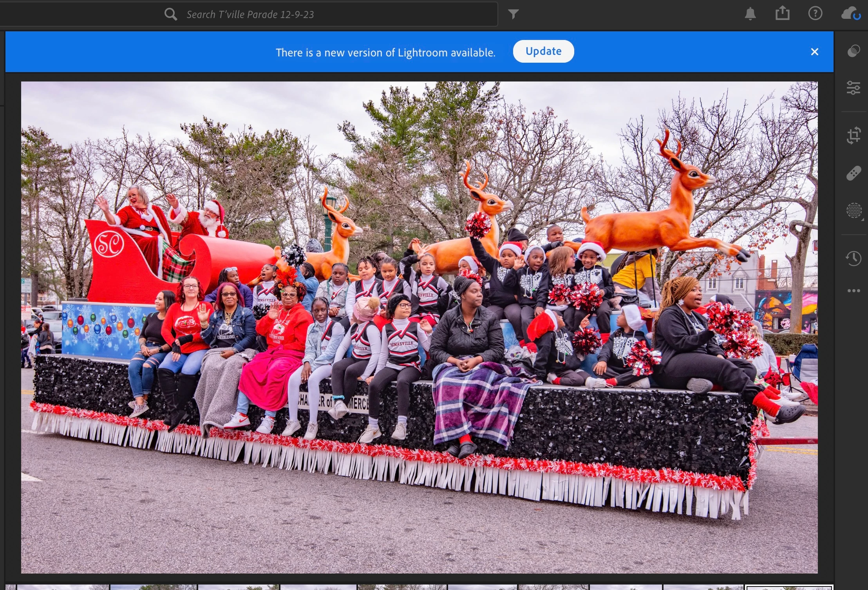Toggle the filter funnel icon
Image resolution: width=868 pixels, height=590 pixels.
click(x=514, y=14)
